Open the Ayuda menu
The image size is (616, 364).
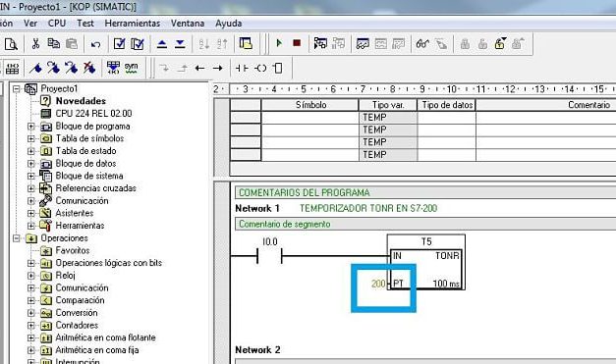point(229,24)
